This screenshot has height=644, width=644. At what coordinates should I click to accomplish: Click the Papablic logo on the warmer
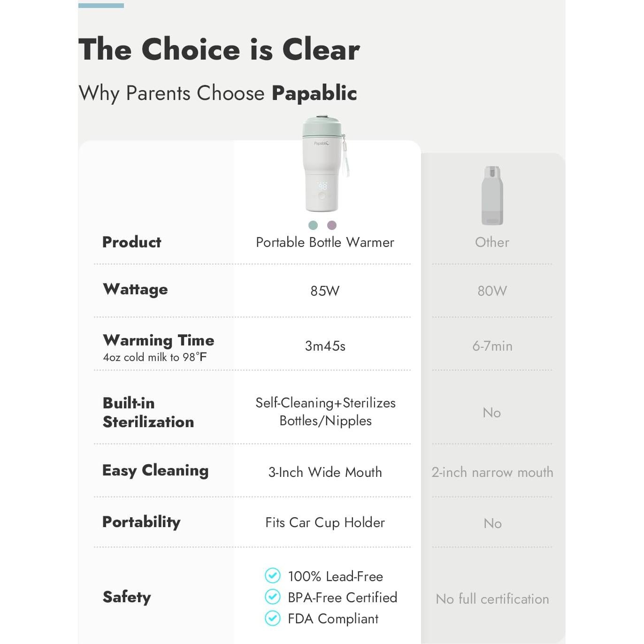pos(322,143)
